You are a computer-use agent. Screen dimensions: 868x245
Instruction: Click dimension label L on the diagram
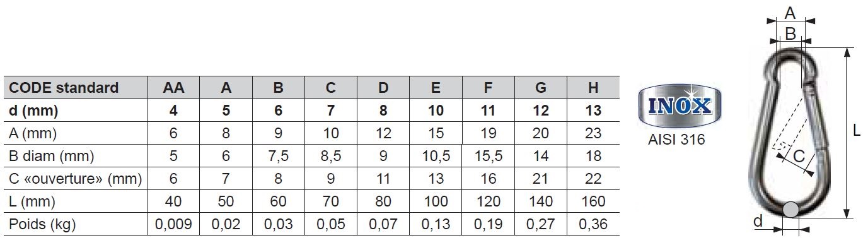(x=856, y=131)
